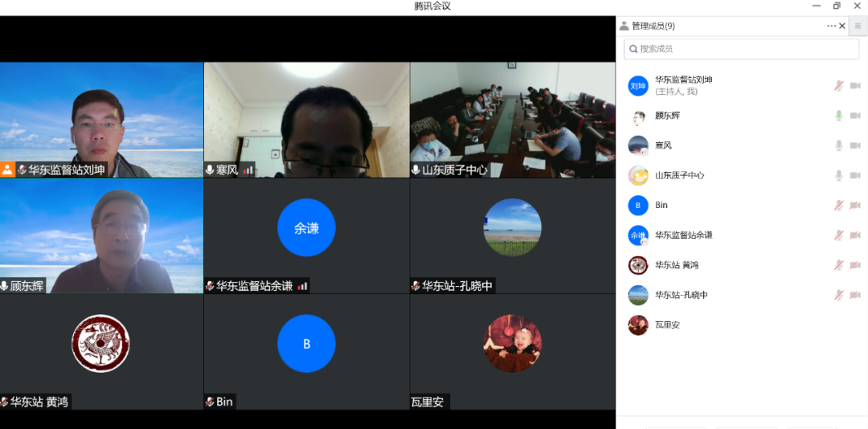868x429 pixels.
Task: Click the orange host icon on 刘坤's video
Action: 7,170
